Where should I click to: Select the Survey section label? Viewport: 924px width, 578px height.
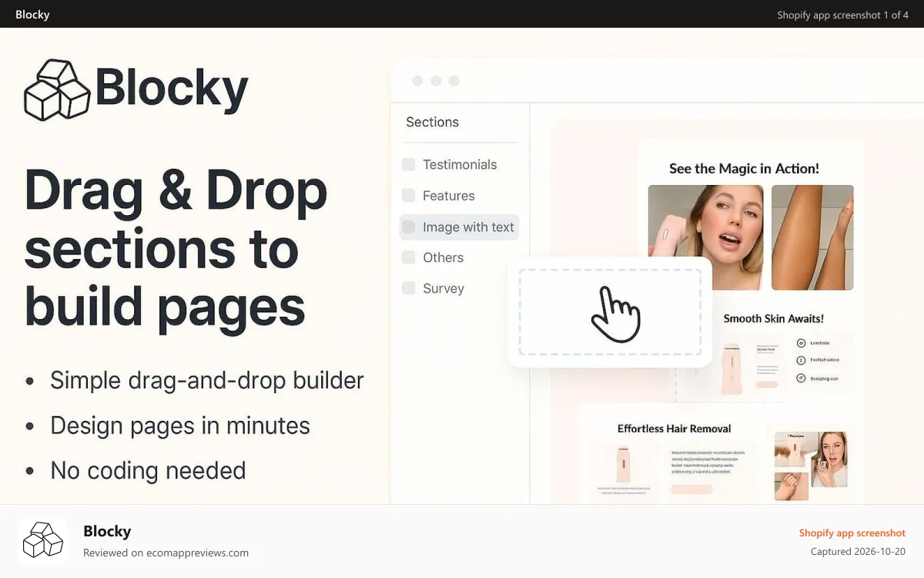click(x=444, y=288)
